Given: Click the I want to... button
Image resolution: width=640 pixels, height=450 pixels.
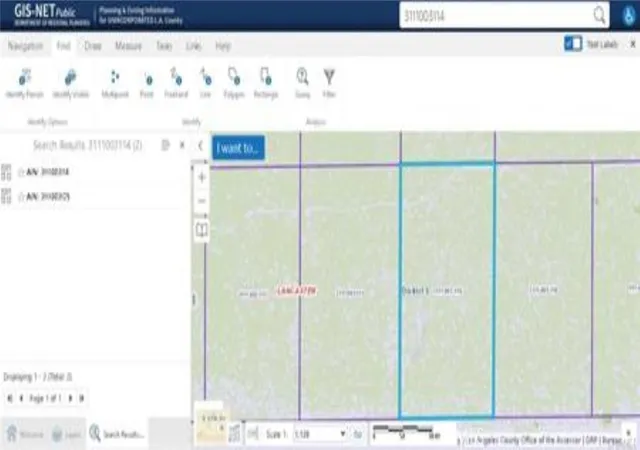Looking at the screenshot, I should [238, 148].
